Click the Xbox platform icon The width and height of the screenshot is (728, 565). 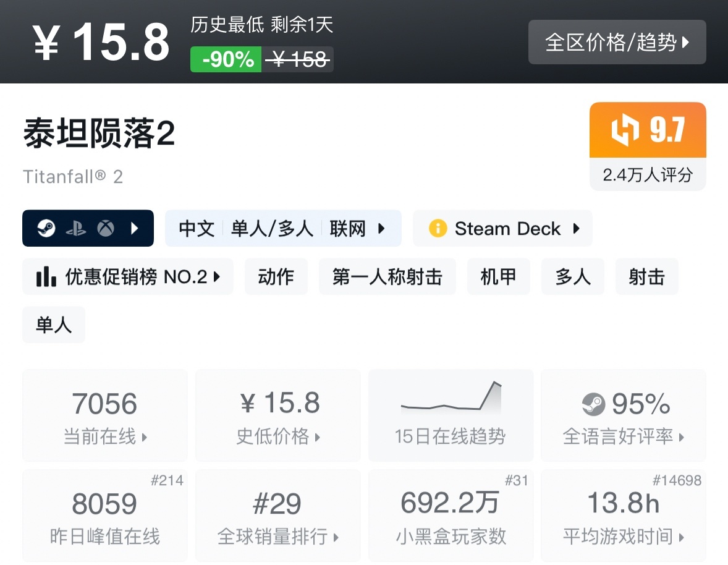coord(106,229)
